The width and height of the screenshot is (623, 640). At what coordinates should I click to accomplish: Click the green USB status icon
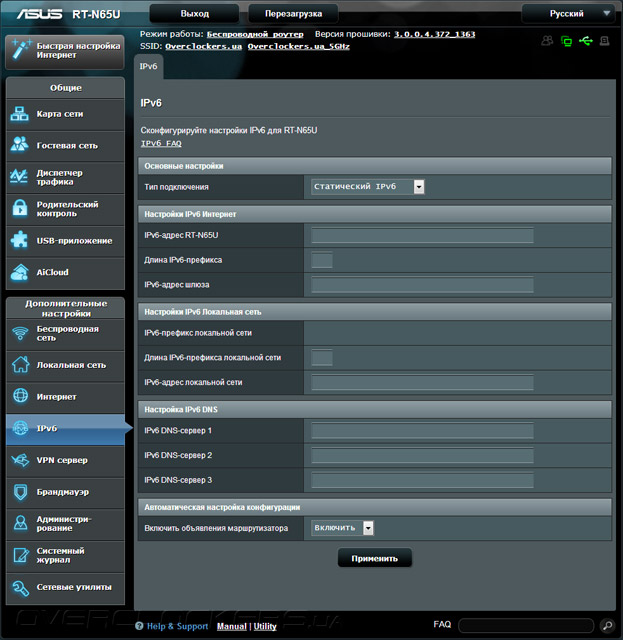(x=586, y=41)
